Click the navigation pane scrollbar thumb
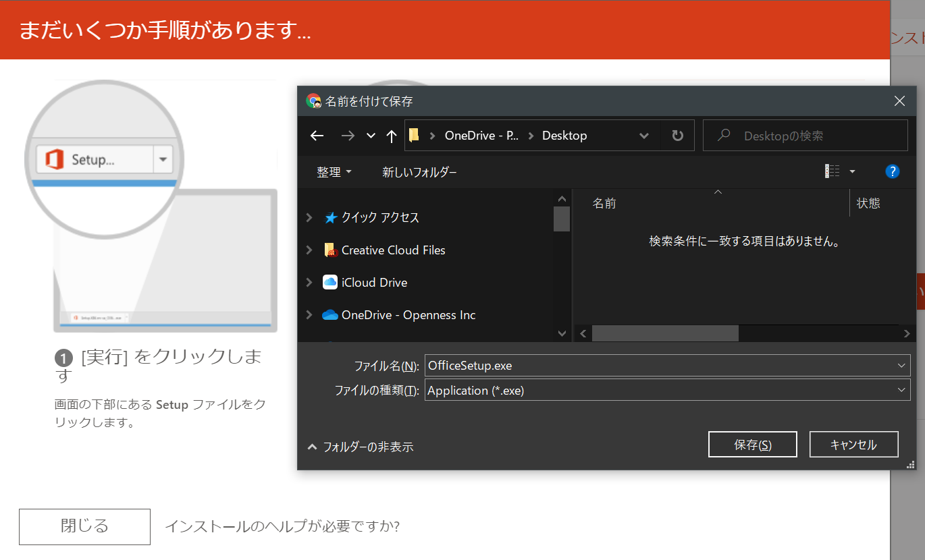 pyautogui.click(x=562, y=219)
